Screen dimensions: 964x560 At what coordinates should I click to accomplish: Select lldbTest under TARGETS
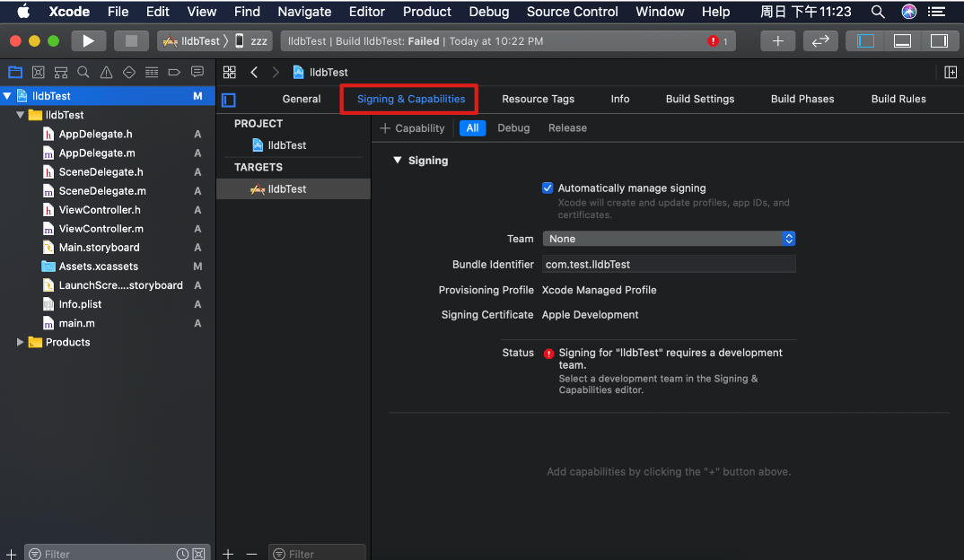pos(294,188)
